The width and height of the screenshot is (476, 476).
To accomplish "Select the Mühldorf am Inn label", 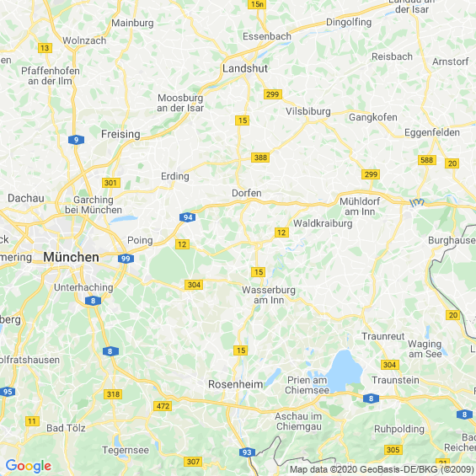I will pyautogui.click(x=360, y=206).
